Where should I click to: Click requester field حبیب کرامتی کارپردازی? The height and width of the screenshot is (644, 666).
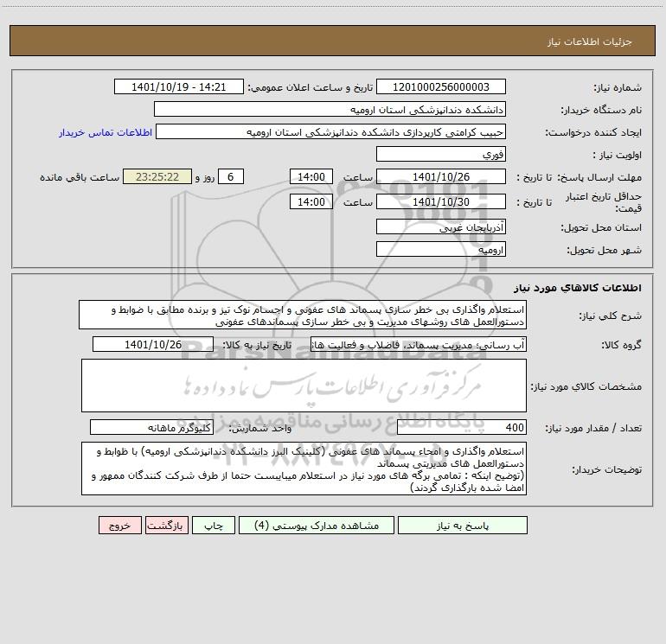[x=330, y=131]
